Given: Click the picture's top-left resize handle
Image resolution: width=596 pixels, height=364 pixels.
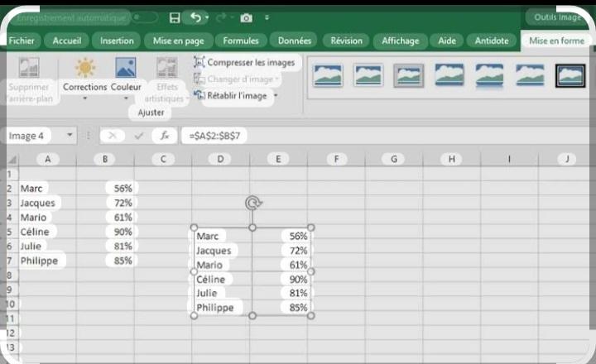Looking at the screenshot, I should coord(194,227).
